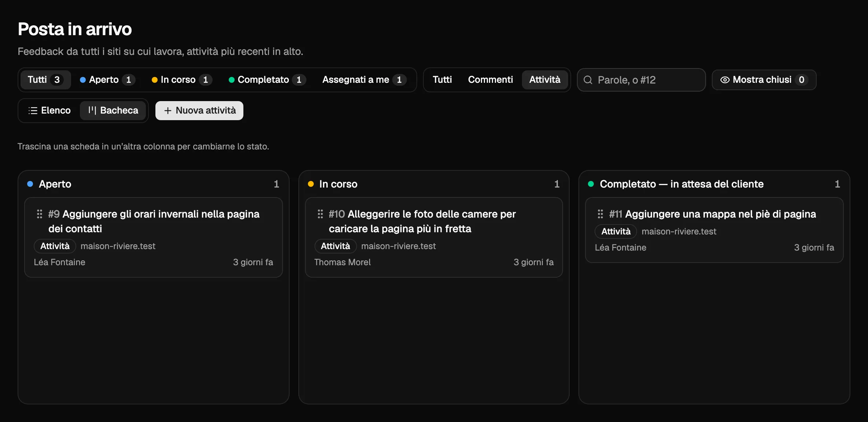This screenshot has height=422, width=868.
Task: Select the Tutti type filter next to Commenti
Action: [442, 80]
